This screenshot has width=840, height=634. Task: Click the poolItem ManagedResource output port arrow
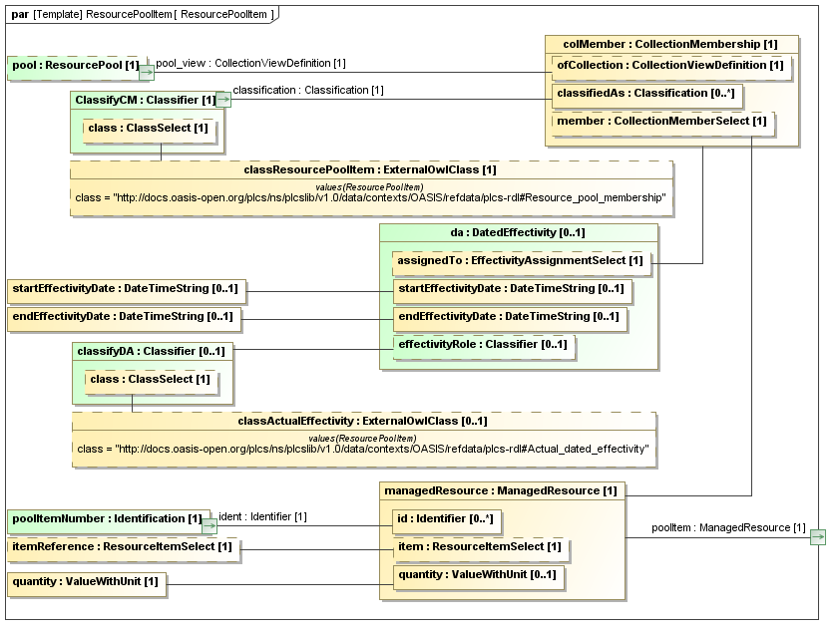[x=818, y=537]
